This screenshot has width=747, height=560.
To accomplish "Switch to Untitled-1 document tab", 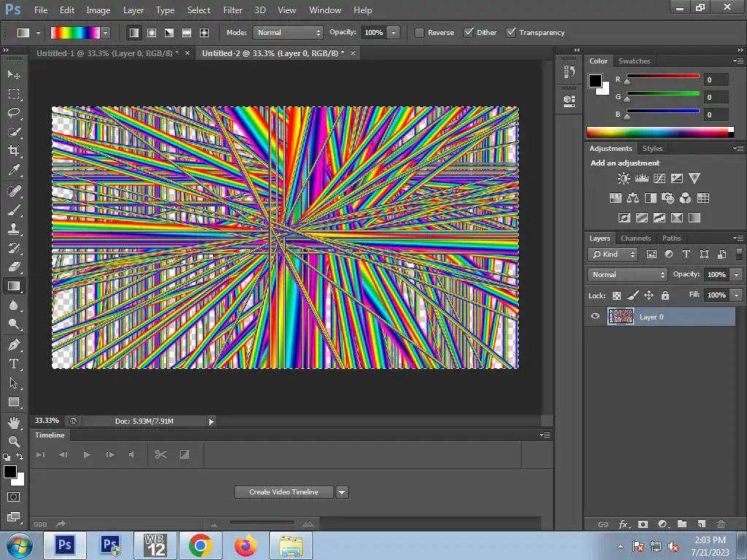I will click(107, 53).
